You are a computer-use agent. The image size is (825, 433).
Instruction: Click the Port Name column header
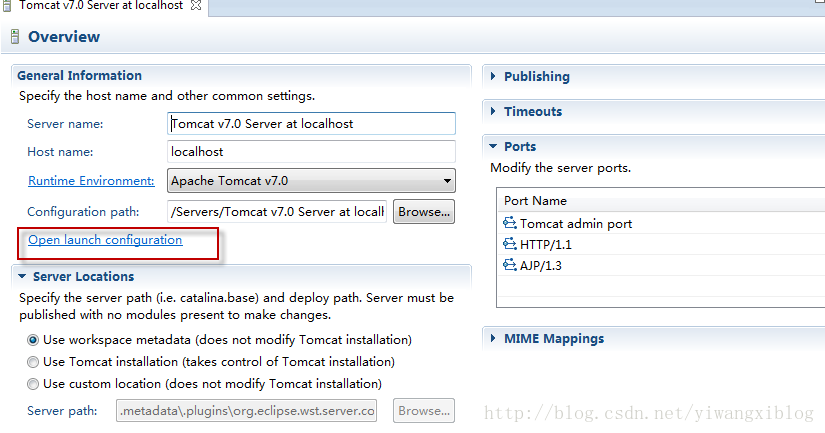(535, 200)
